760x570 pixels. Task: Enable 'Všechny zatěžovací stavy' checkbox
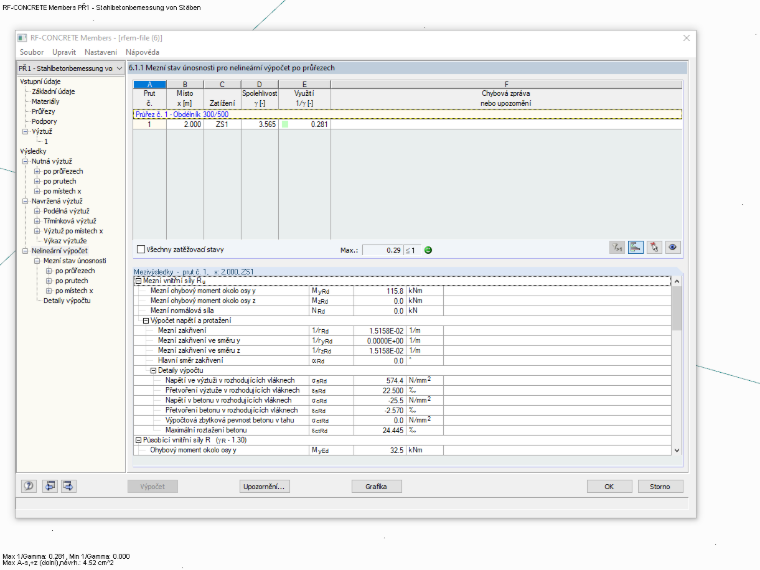click(x=141, y=249)
